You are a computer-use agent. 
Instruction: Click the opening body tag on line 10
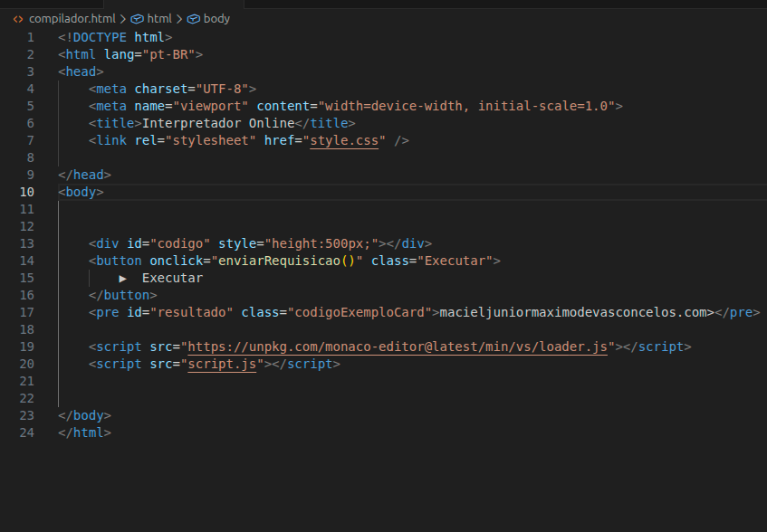coord(81,192)
